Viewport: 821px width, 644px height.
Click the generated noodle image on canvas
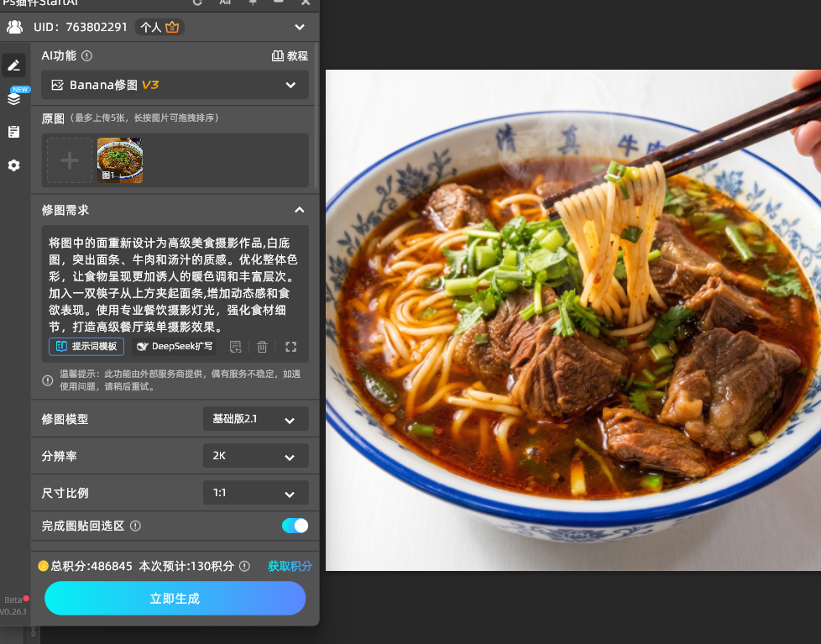coord(573,320)
